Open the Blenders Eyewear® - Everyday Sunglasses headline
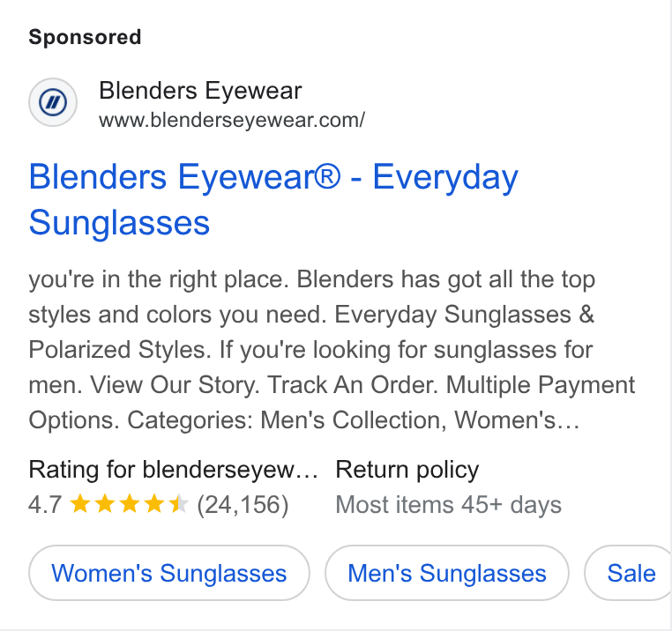This screenshot has width=672, height=631. (273, 200)
